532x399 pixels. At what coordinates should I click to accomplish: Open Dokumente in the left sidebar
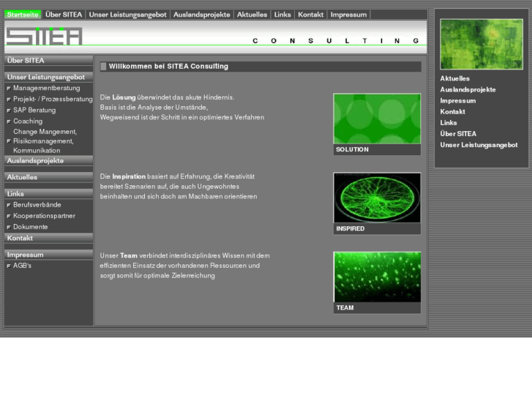coord(30,227)
